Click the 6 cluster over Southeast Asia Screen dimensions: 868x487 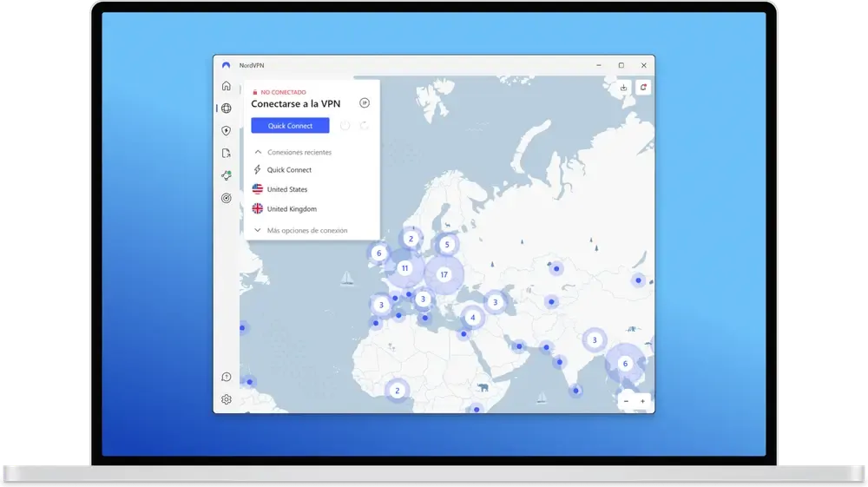click(626, 364)
